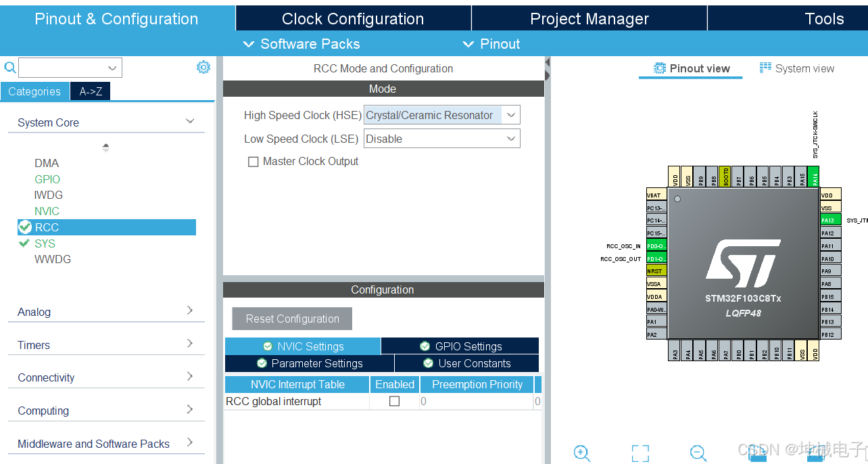Select the Pinout & Configuration tab
This screenshot has height=464, width=868.
point(117,19)
